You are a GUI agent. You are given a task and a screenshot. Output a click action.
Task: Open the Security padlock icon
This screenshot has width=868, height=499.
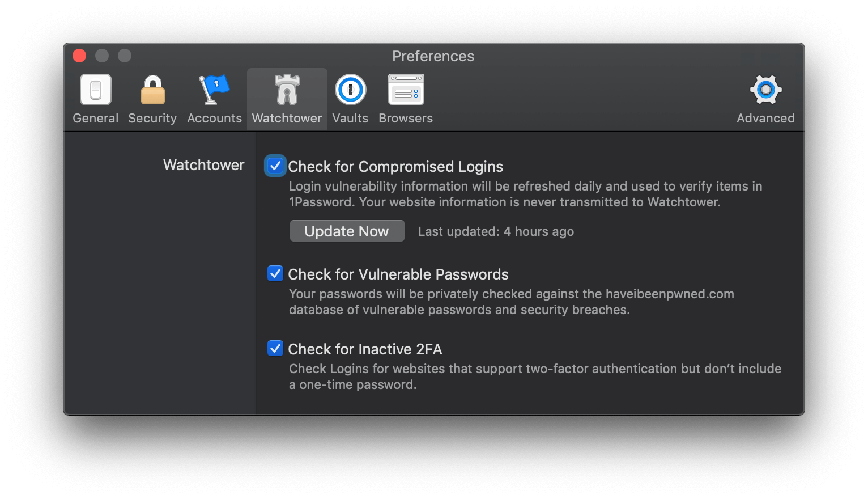click(x=152, y=90)
